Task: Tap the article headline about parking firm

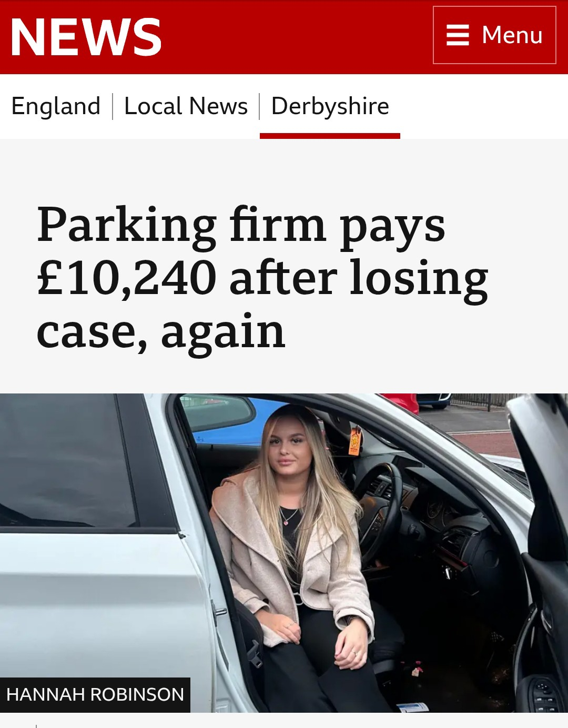Action: [262, 277]
